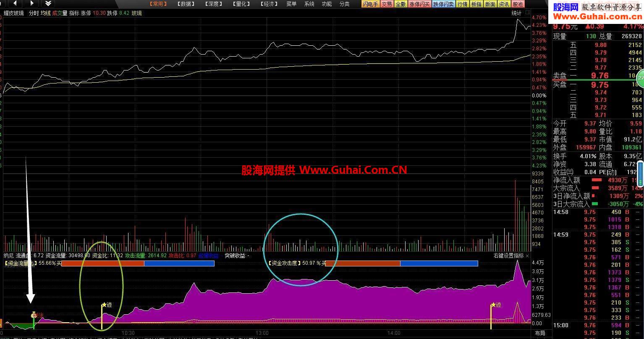Click the small window icon beside 统计
The width and height of the screenshot is (644, 339).
coord(527,13)
